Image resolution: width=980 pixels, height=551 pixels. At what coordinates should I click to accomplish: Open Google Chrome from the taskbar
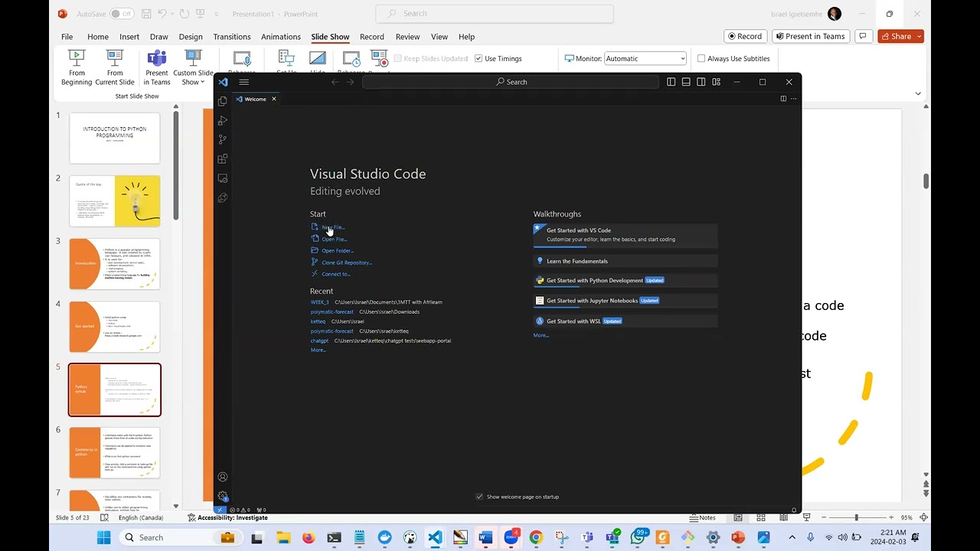point(536,537)
